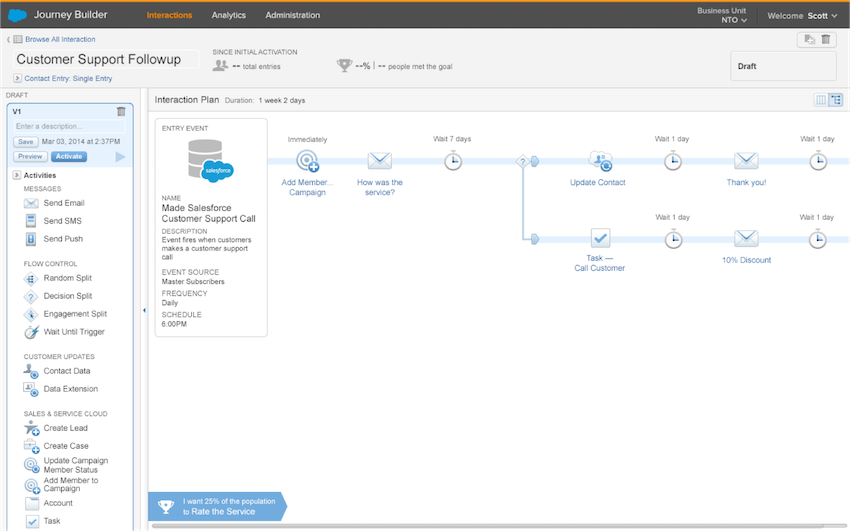850x531 pixels.
Task: Click Wait 1 day clock after Update Contact
Action: [673, 161]
